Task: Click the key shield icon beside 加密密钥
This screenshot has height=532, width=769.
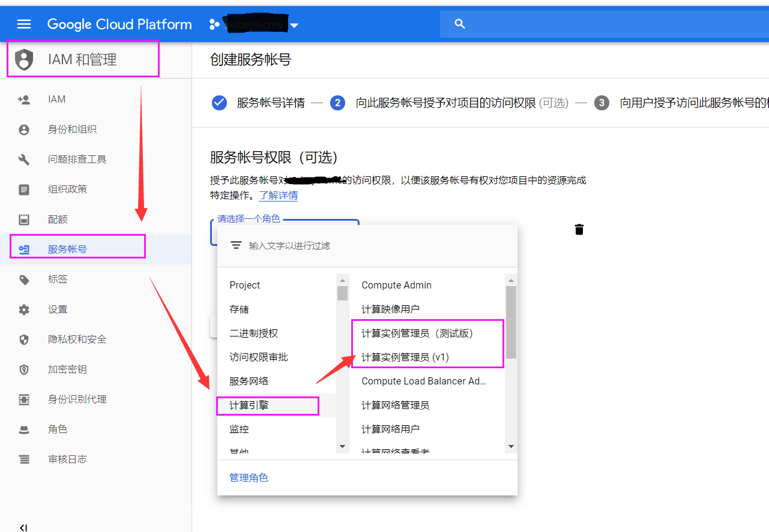Action: pos(24,369)
